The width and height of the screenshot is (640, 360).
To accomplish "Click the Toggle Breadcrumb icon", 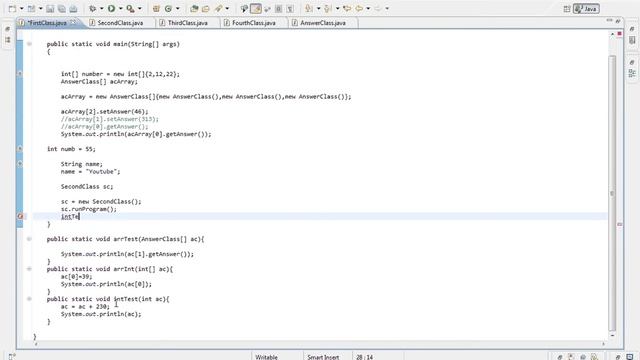I will [x=244, y=9].
